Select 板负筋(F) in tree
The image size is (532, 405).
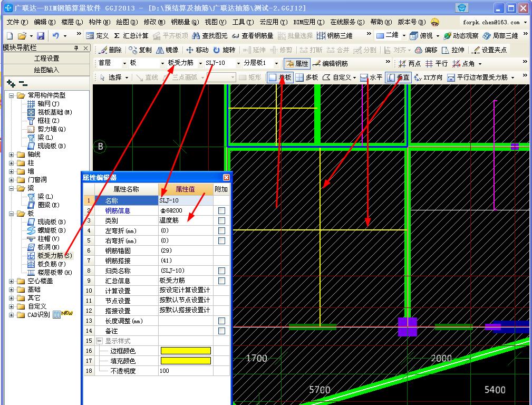click(52, 264)
